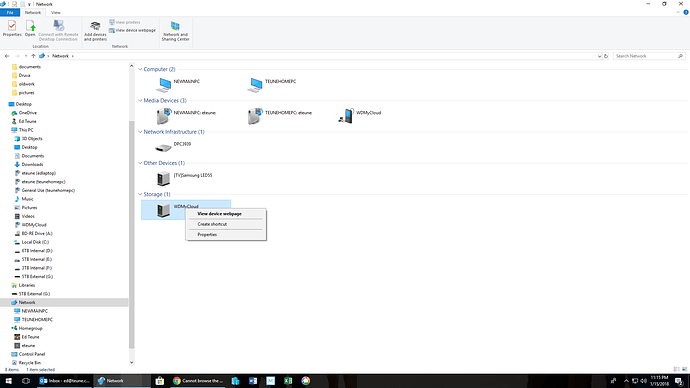
Task: Select the NEWMAINPC computer icon
Action: click(x=164, y=84)
